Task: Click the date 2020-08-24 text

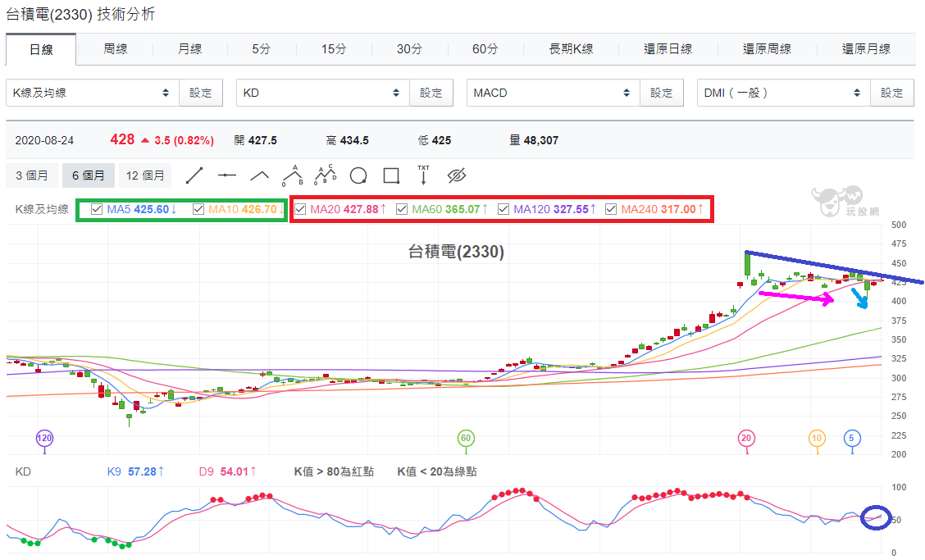Action: 44,140
